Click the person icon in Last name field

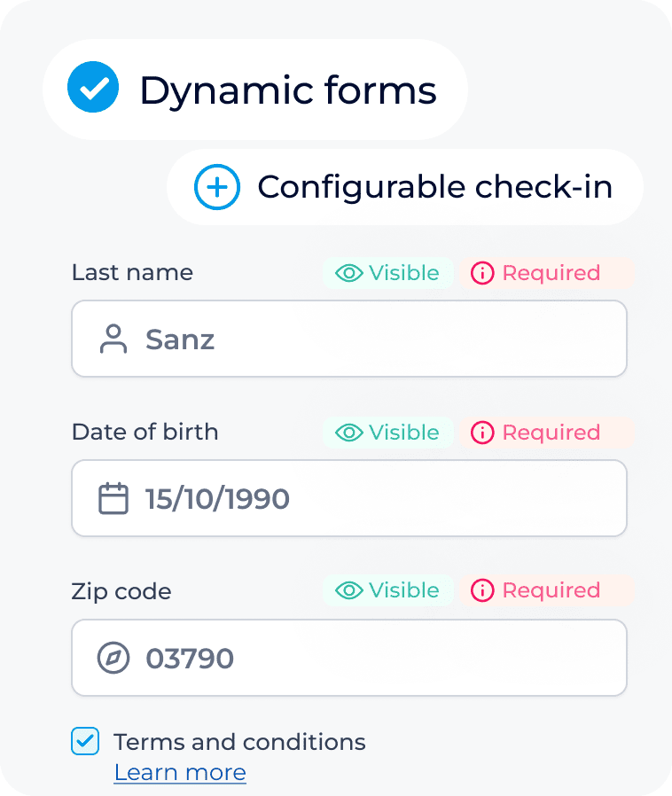point(113,339)
